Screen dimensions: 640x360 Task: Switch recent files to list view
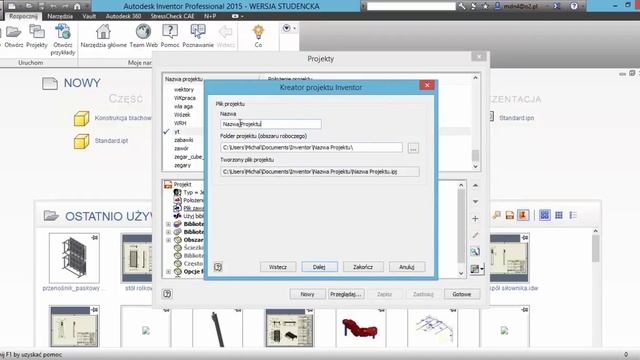tap(573, 215)
